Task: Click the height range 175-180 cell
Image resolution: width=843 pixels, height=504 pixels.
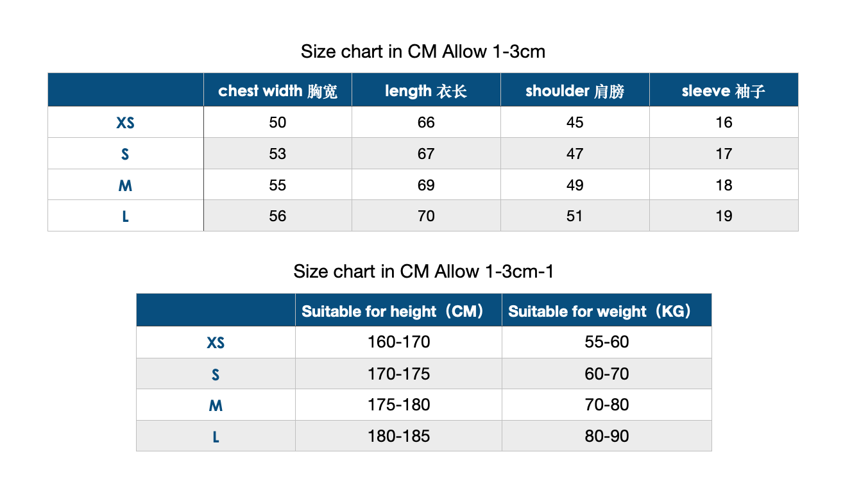Action: pyautogui.click(x=398, y=405)
